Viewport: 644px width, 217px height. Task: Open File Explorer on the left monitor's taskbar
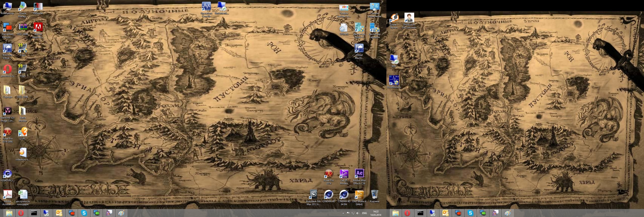click(9, 213)
